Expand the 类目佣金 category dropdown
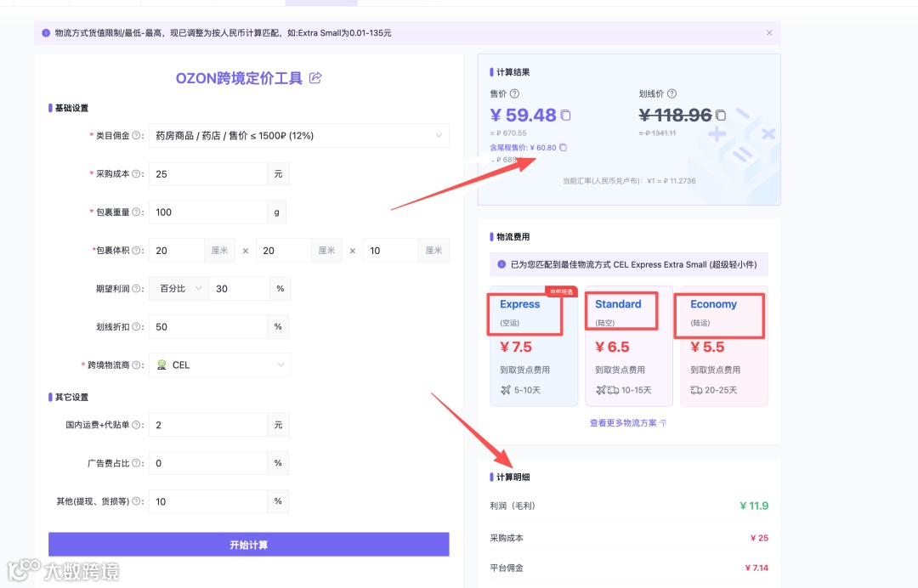This screenshot has width=918, height=588. [x=299, y=136]
